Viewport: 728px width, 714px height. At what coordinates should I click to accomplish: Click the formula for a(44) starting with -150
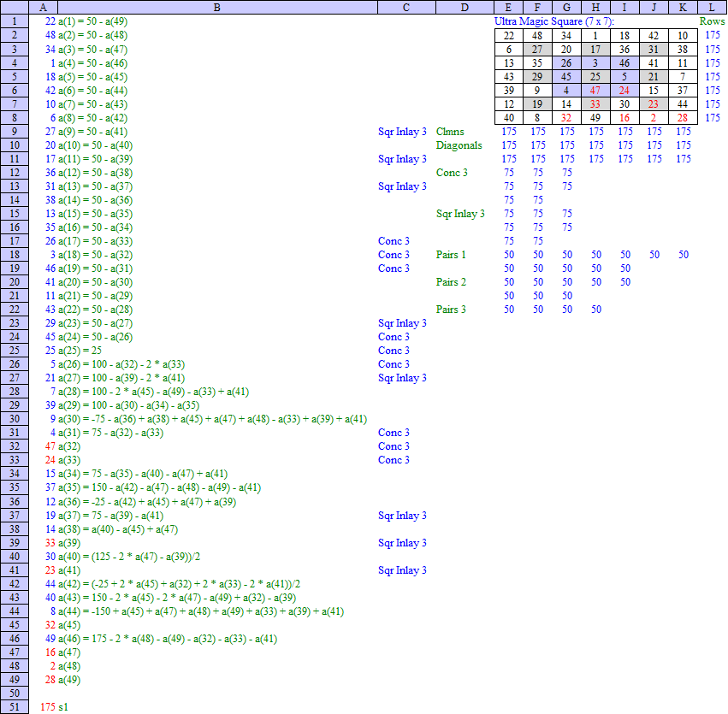tap(201, 611)
